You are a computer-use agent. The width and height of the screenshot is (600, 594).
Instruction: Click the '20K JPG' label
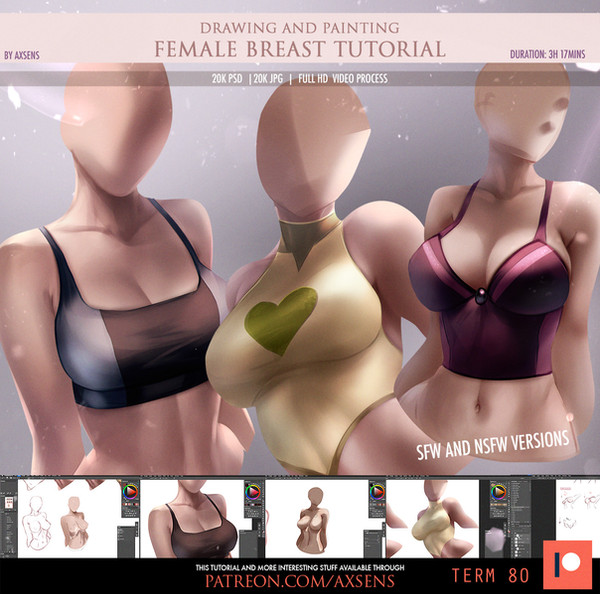click(x=268, y=79)
